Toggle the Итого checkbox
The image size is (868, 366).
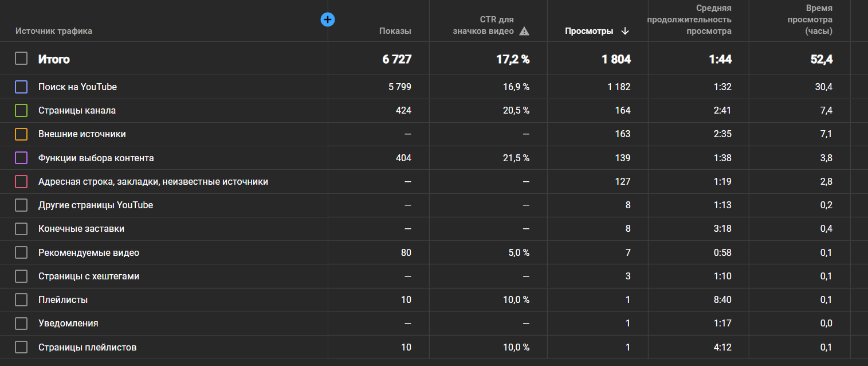(x=21, y=59)
